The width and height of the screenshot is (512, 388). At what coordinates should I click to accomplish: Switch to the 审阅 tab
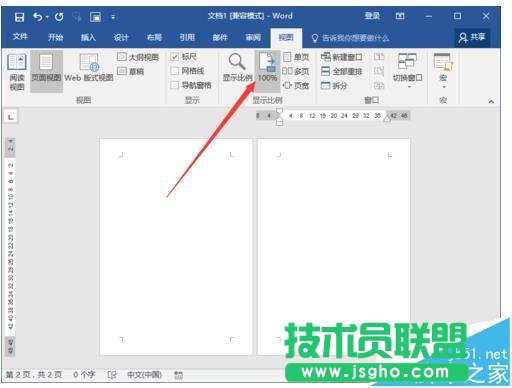(x=253, y=37)
